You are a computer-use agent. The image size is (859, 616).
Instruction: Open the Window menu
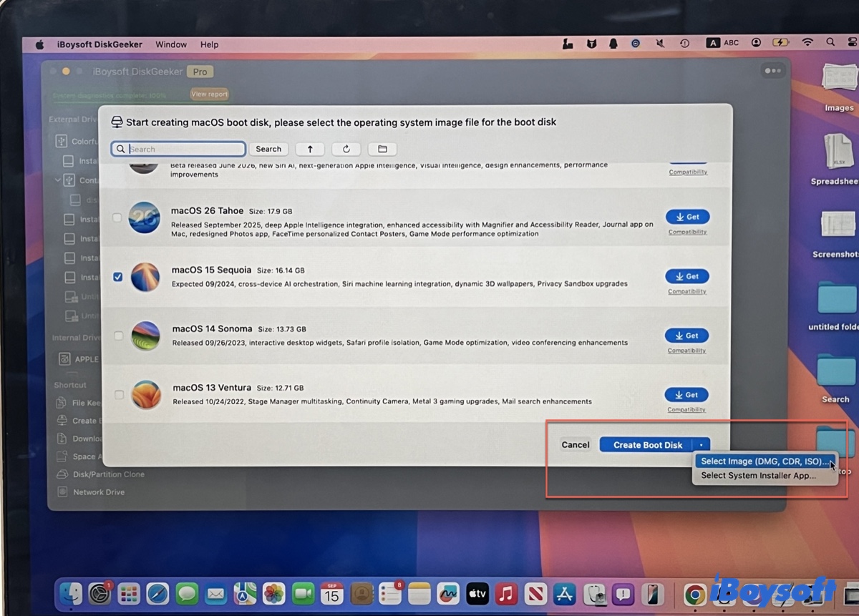[x=171, y=44]
